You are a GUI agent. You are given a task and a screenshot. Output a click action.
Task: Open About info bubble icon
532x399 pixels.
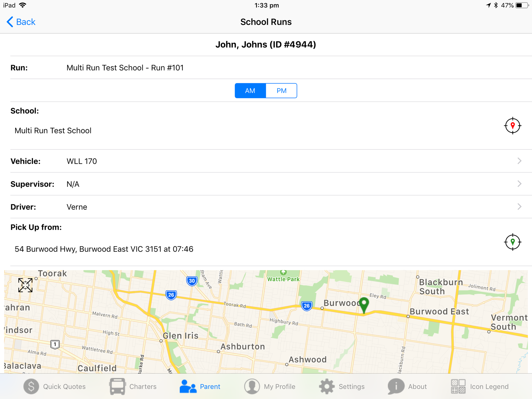396,387
